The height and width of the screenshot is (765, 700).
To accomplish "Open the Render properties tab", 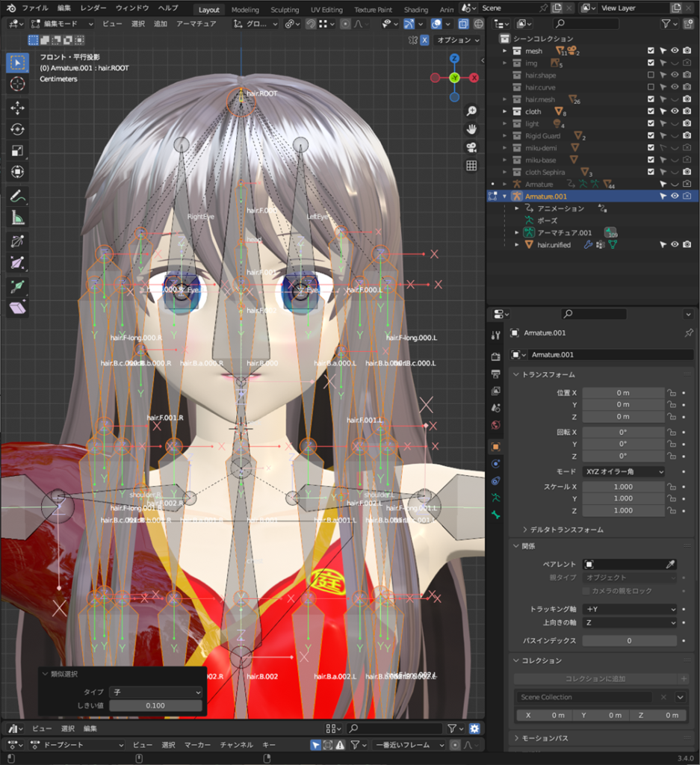I will (495, 356).
